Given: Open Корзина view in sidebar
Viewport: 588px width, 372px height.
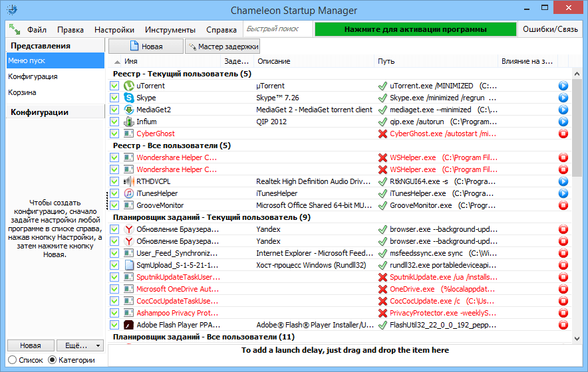Looking at the screenshot, I should [55, 92].
